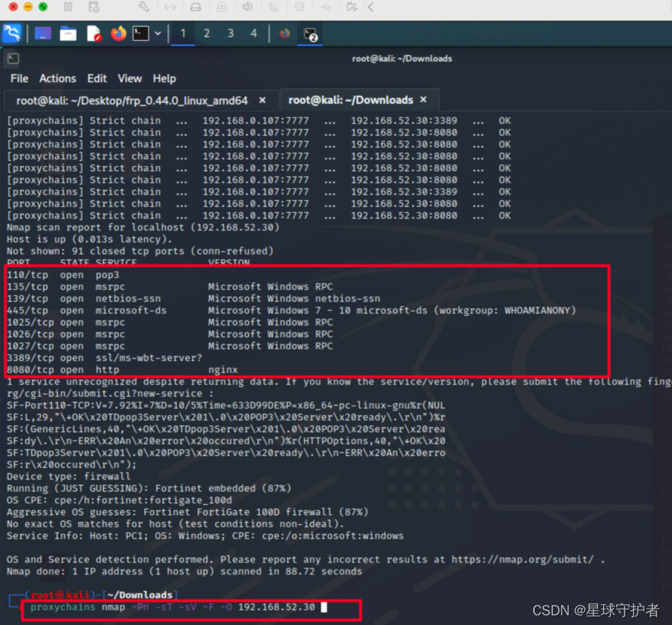Click the 'Service Info: Host: PC1' line
Image resolution: width=672 pixels, height=625 pixels.
click(205, 536)
